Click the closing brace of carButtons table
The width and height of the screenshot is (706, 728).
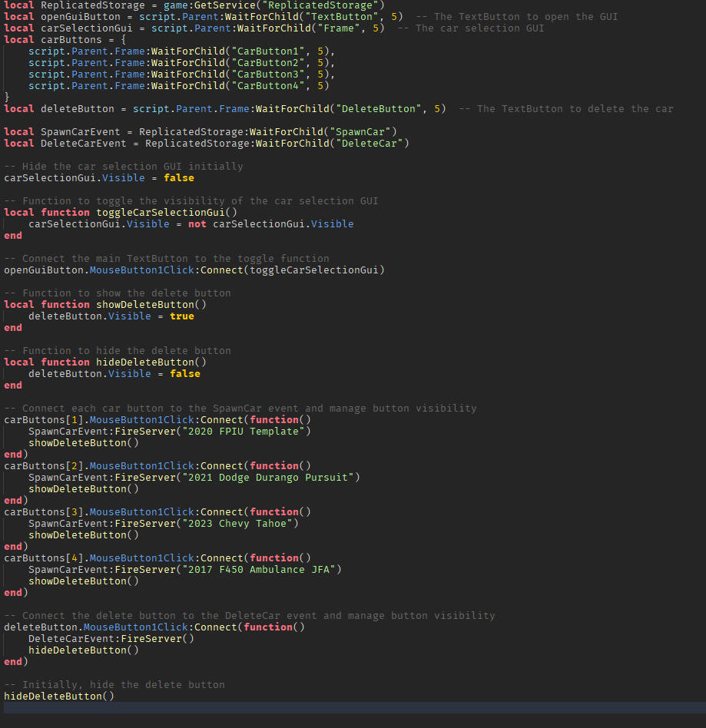[8, 97]
